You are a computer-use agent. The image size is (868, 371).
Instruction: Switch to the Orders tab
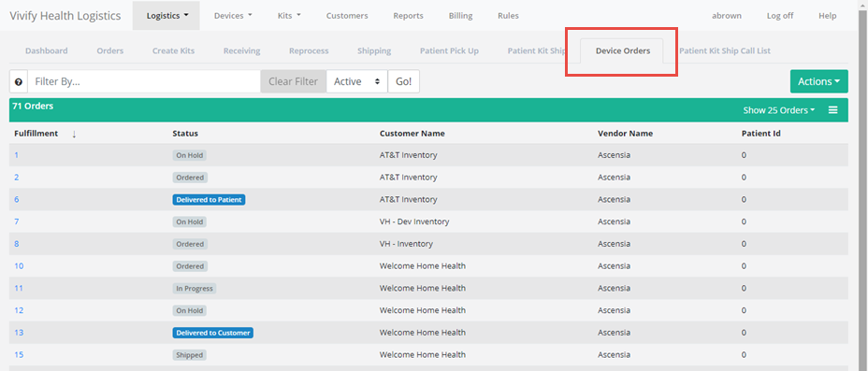click(x=110, y=50)
